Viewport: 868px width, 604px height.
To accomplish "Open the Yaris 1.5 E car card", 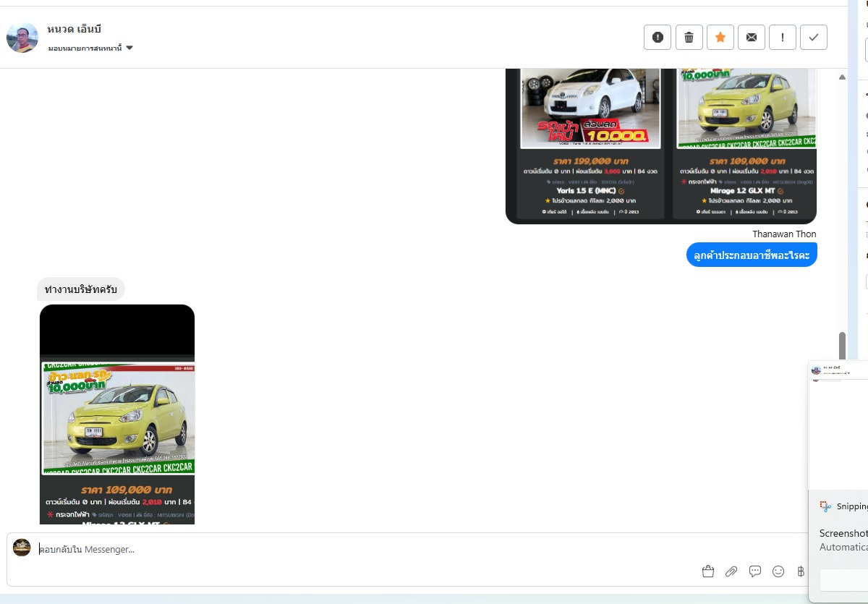I will click(590, 143).
